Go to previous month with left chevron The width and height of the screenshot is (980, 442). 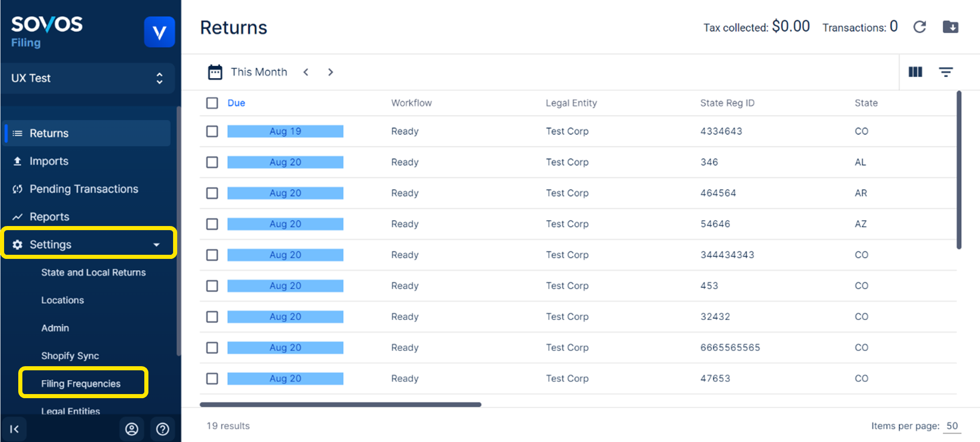tap(306, 72)
